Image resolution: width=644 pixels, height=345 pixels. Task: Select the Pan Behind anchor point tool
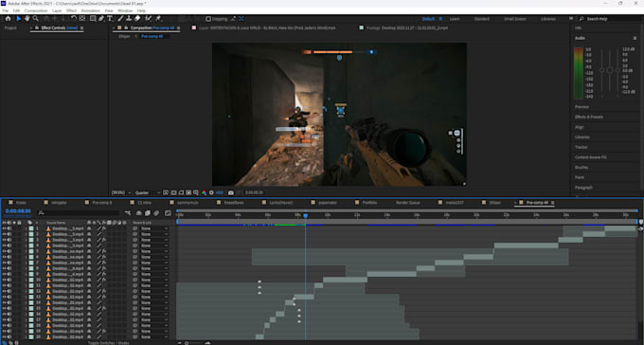(x=82, y=19)
